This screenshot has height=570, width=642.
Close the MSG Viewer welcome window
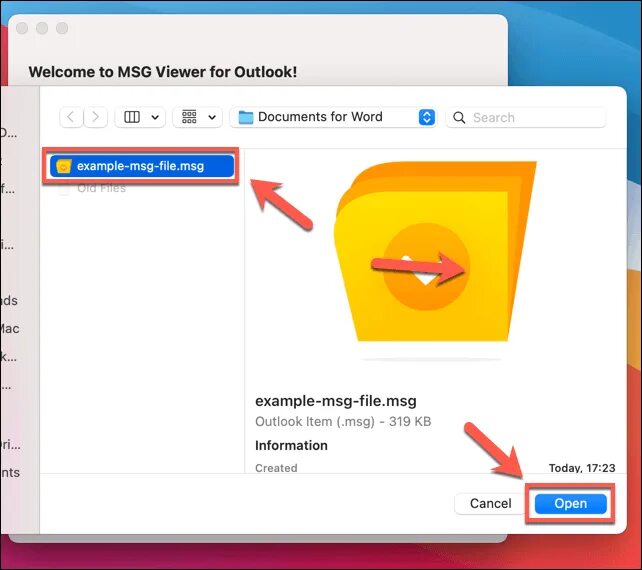pos(22,28)
